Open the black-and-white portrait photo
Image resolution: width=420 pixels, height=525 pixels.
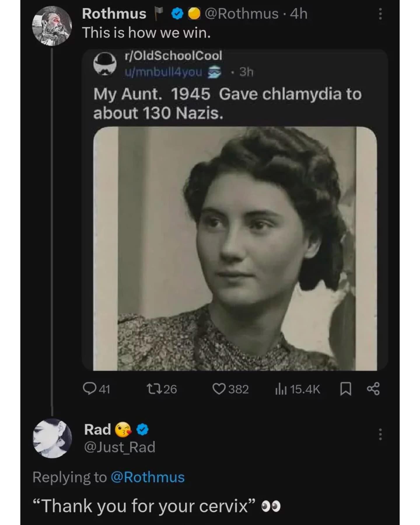tap(235, 249)
